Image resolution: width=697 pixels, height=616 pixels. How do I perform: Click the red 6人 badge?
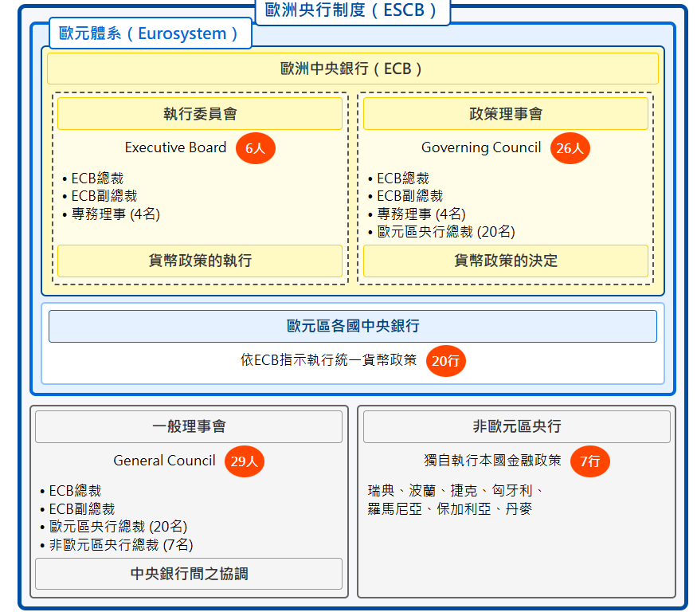tap(255, 148)
